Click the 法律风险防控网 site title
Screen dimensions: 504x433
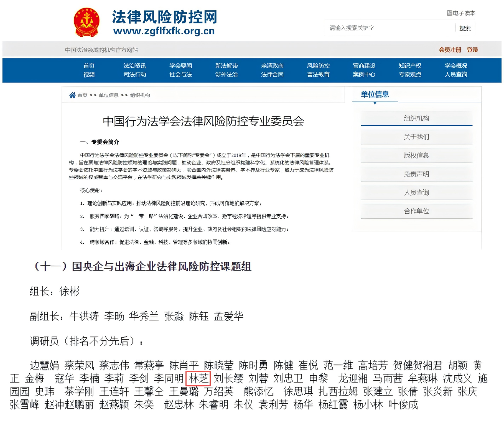[164, 17]
